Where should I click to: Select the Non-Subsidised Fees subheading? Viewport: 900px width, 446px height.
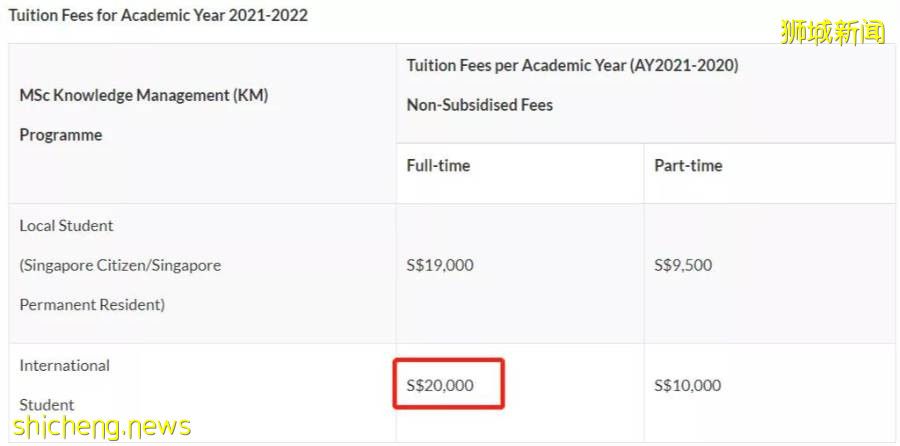click(x=479, y=104)
